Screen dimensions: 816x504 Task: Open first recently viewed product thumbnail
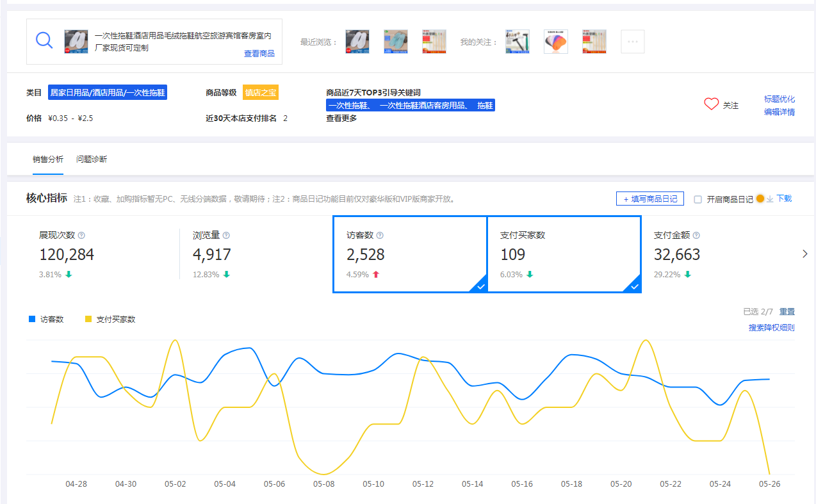357,42
